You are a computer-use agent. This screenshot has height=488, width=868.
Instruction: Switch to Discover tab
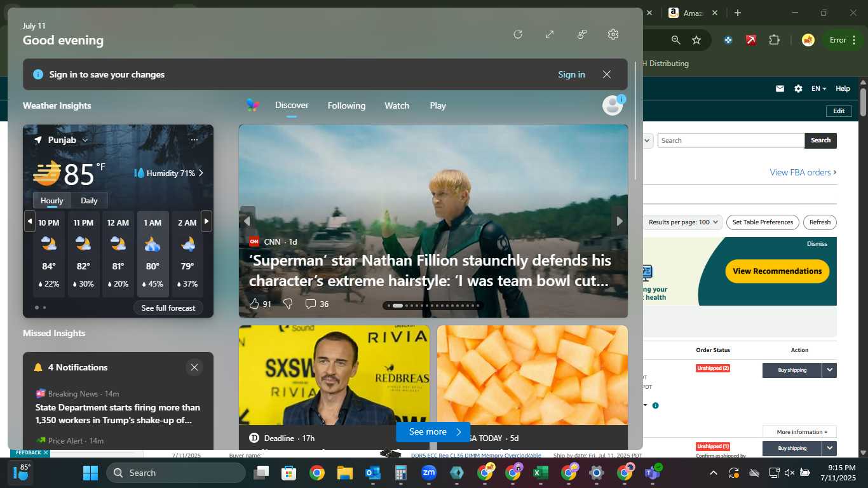(x=292, y=105)
